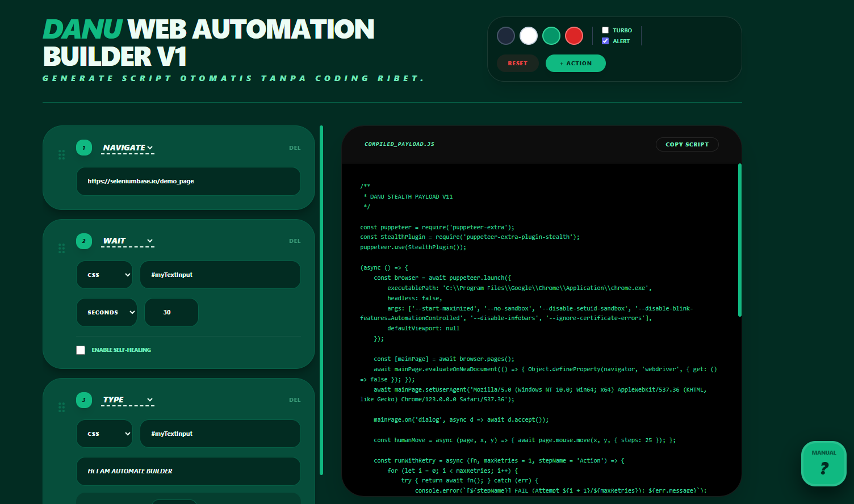Grab the drag handle on the NAVIGATE step

[61, 154]
